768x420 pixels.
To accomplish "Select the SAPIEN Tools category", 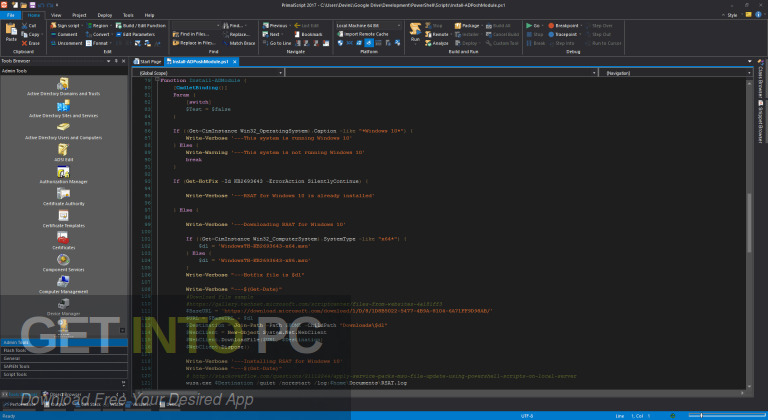I will [x=64, y=366].
